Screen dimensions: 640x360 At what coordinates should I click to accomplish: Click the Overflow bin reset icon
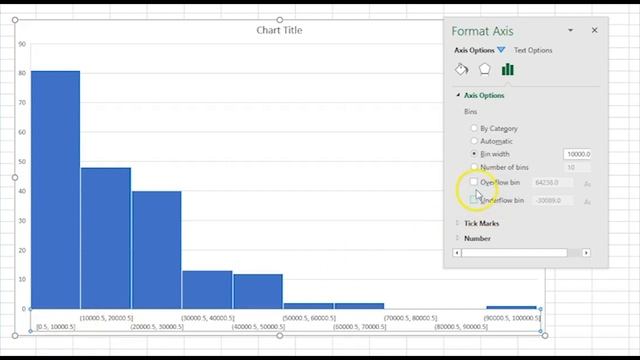pos(587,184)
